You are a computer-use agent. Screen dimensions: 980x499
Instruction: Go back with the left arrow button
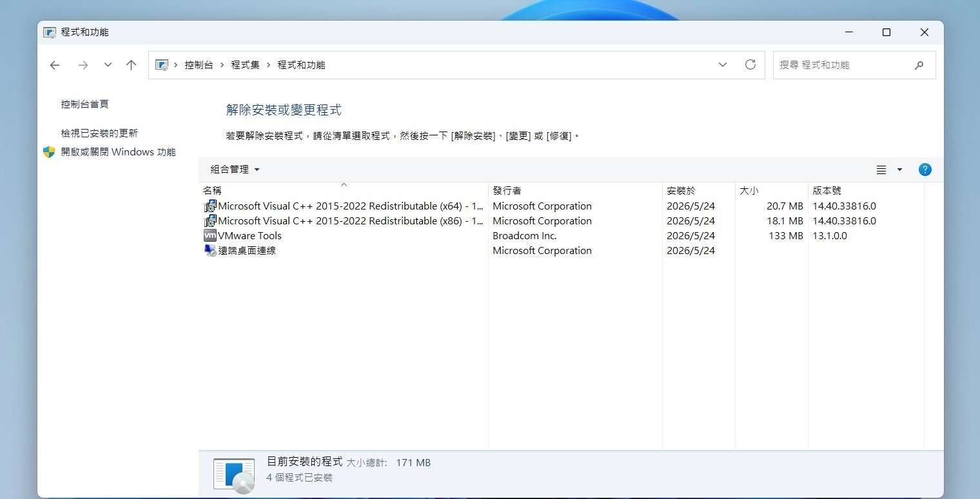(x=55, y=65)
